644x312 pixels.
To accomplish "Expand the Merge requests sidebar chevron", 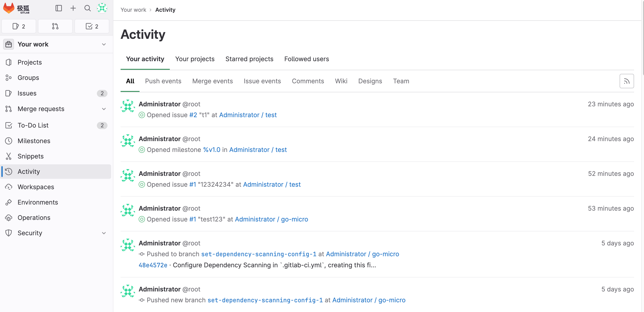I will 104,109.
